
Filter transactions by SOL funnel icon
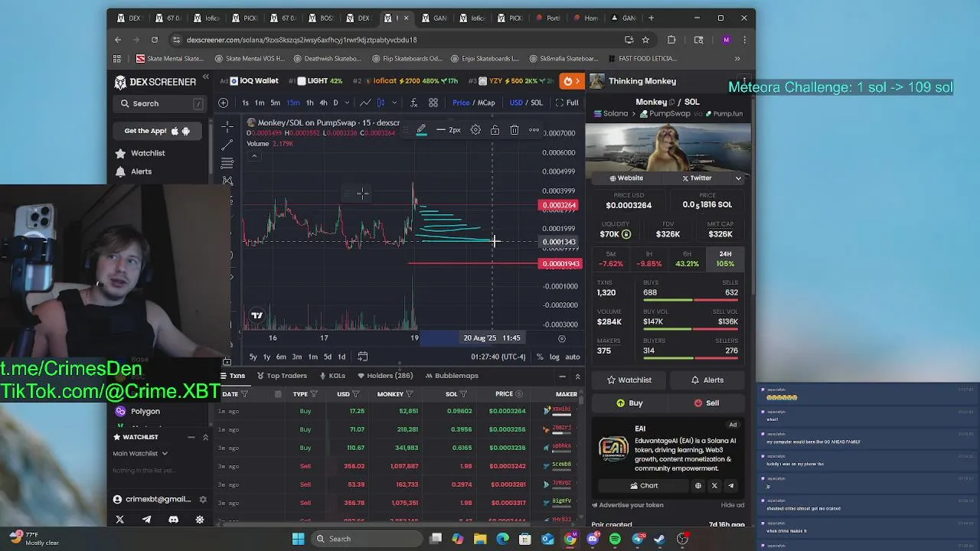(463, 394)
